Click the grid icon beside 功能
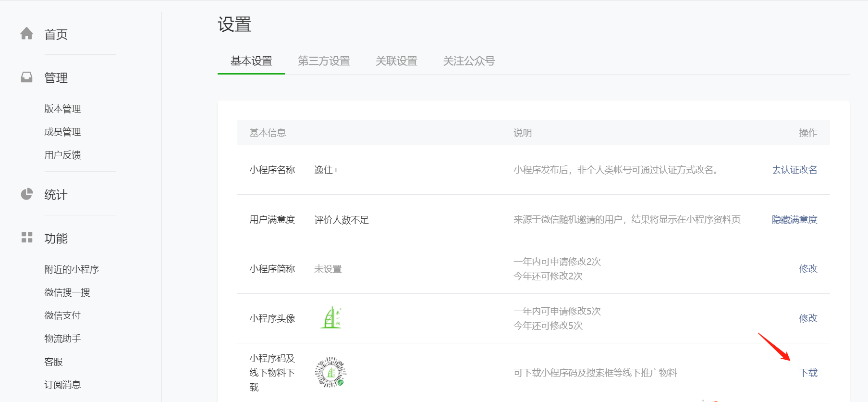The image size is (868, 402). pos(27,237)
